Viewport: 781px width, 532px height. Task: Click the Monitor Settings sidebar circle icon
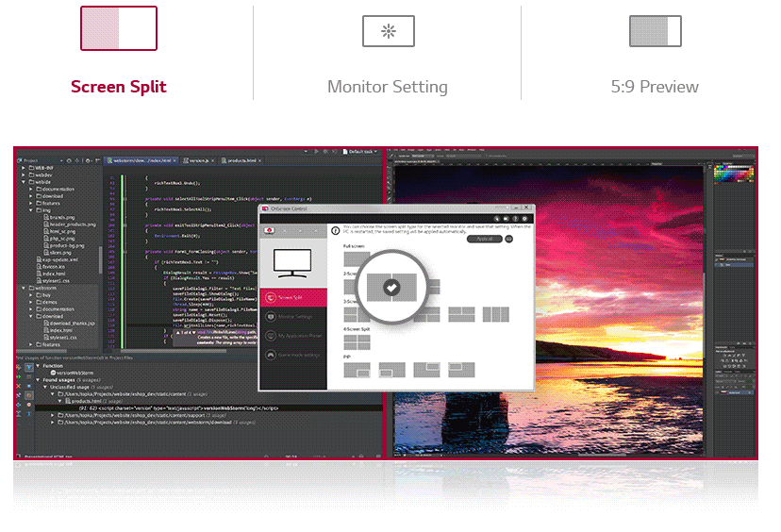click(x=271, y=316)
